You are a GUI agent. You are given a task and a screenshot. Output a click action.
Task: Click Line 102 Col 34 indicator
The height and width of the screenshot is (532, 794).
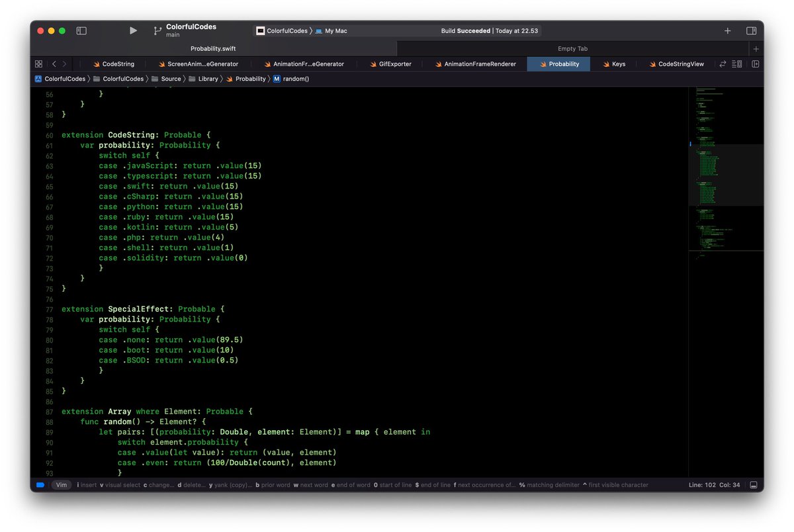point(714,485)
